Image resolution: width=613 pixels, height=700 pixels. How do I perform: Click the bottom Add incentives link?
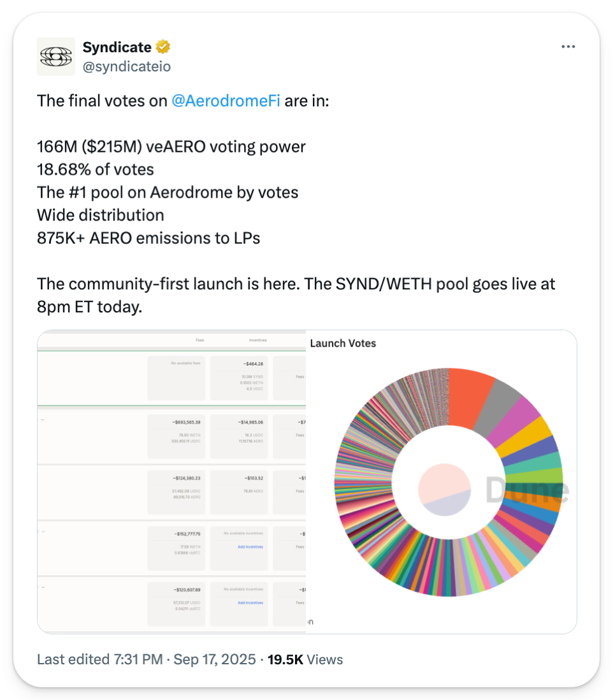(250, 602)
